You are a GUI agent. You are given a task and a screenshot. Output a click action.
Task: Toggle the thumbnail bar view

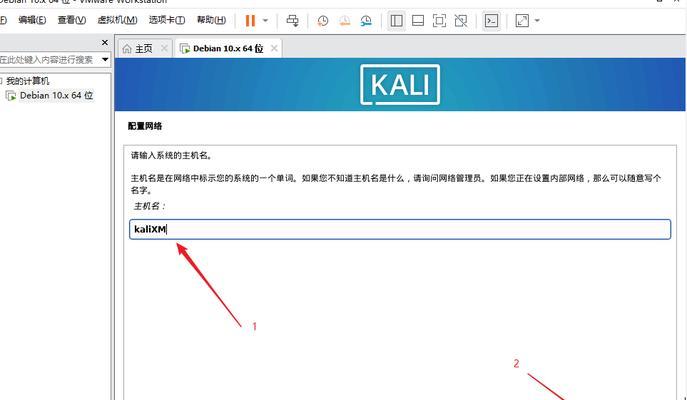tap(418, 21)
